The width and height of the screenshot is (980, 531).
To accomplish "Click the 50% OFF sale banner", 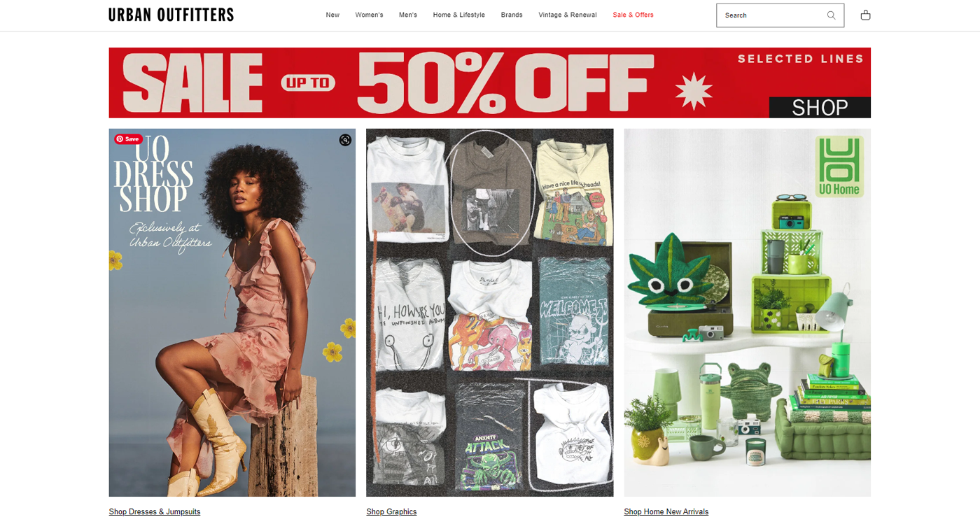I will 489,83.
